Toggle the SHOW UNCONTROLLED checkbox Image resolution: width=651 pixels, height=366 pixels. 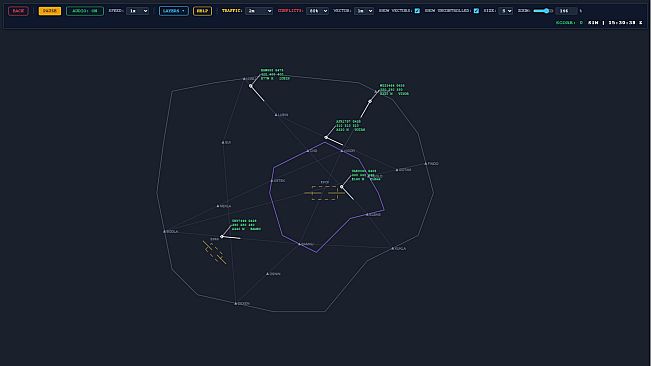(476, 11)
